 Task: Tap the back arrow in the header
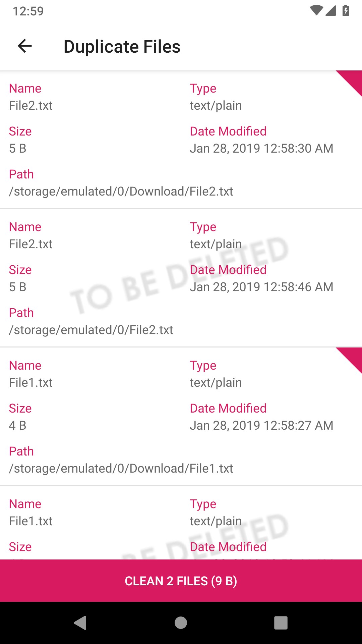click(24, 46)
